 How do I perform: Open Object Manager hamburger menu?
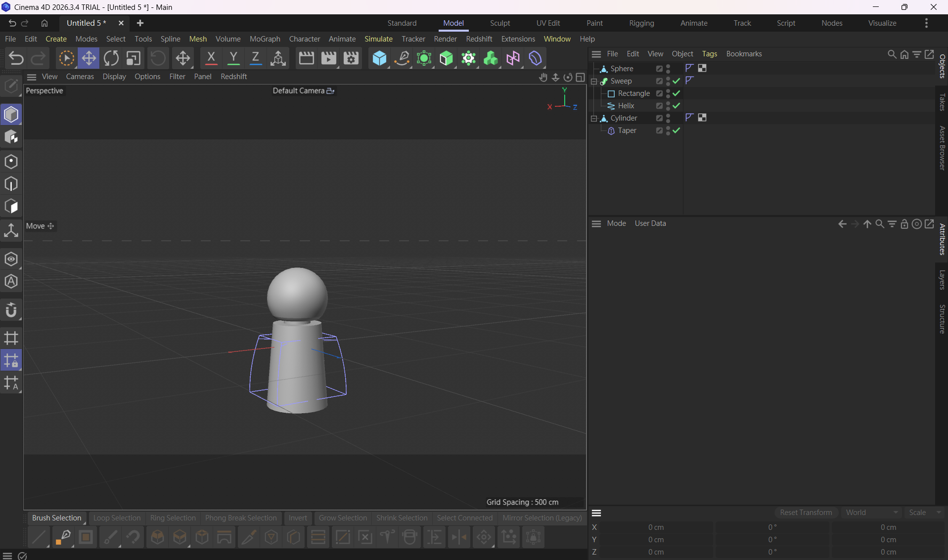(596, 54)
